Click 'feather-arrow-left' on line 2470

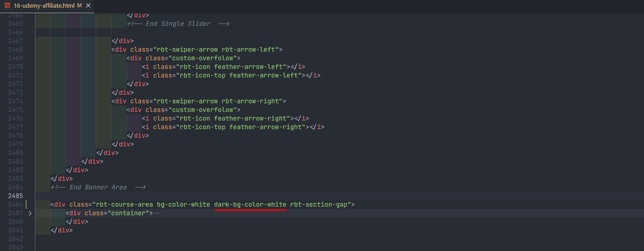[250, 67]
